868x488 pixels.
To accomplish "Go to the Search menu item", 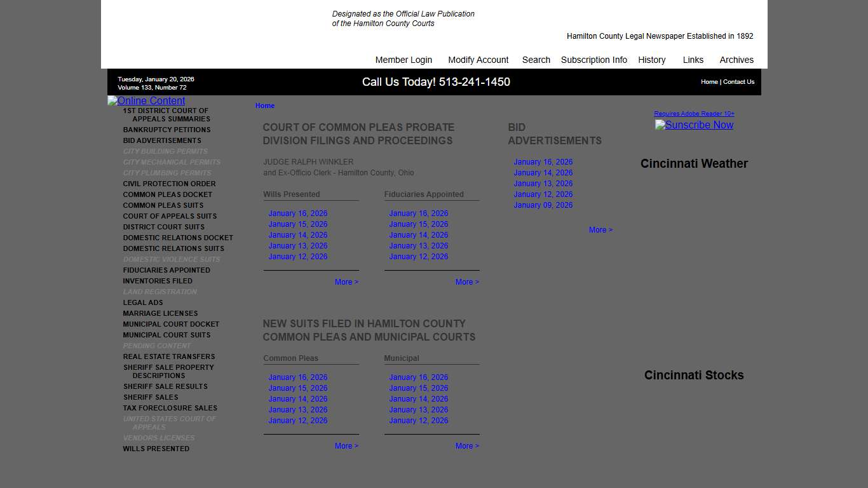I will pyautogui.click(x=536, y=60).
